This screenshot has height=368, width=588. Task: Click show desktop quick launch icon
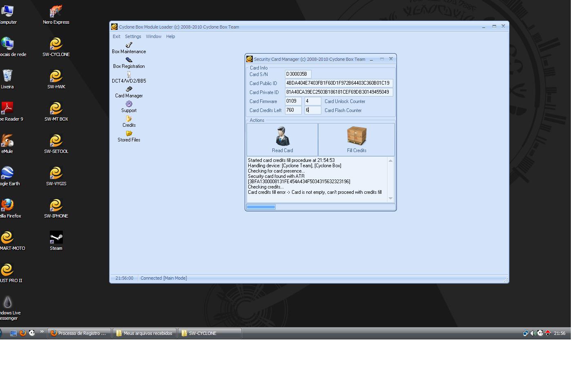[x=13, y=333]
